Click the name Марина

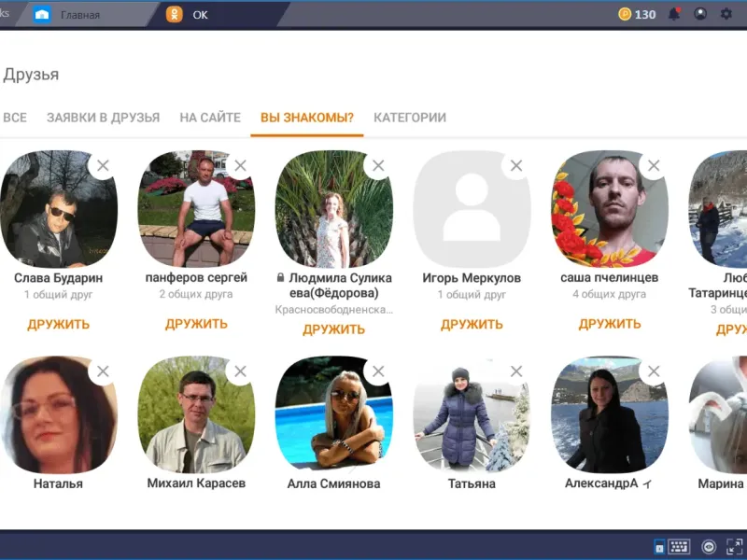721,483
